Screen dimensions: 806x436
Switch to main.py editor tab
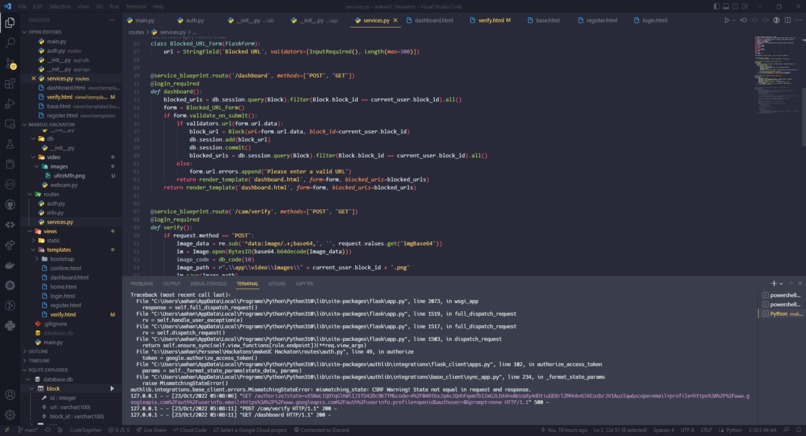pos(141,21)
